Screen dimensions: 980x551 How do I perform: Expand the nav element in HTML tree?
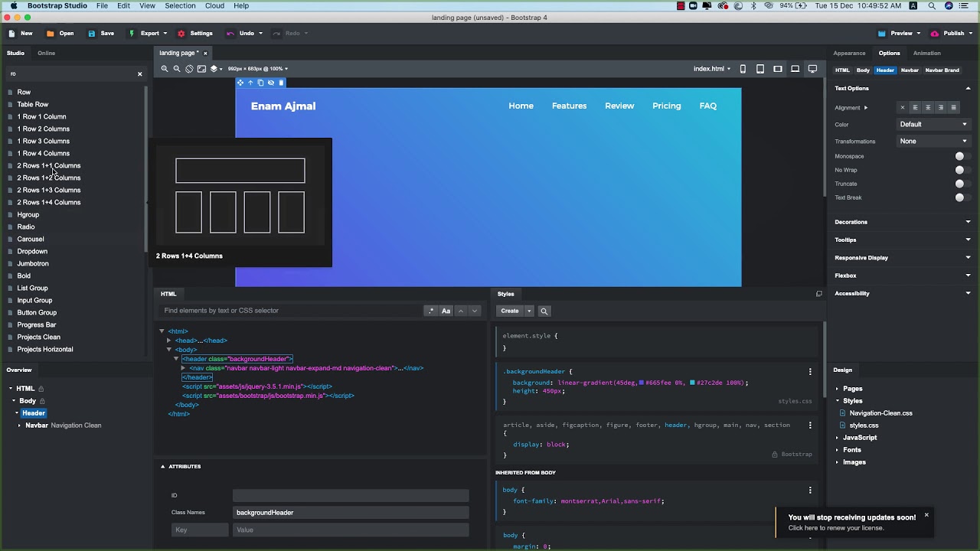point(182,368)
